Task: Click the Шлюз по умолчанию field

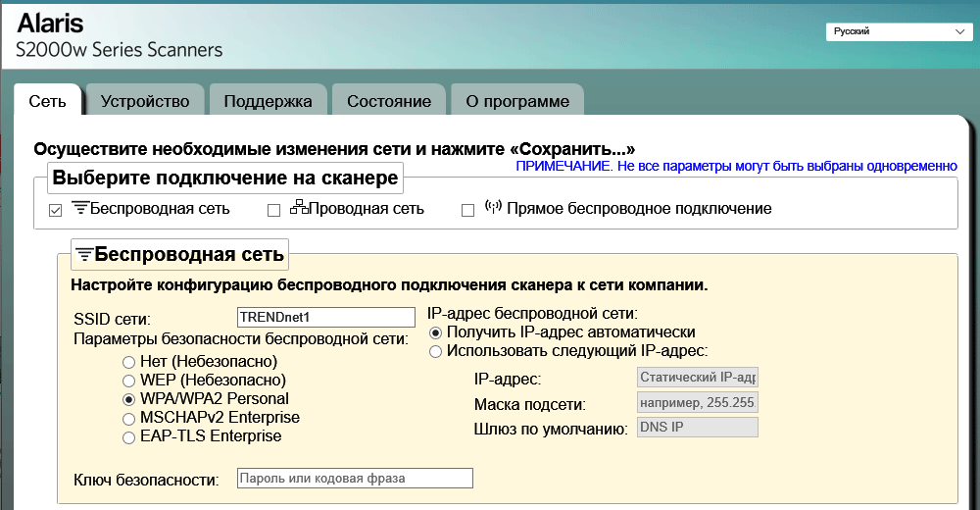Action: [698, 427]
